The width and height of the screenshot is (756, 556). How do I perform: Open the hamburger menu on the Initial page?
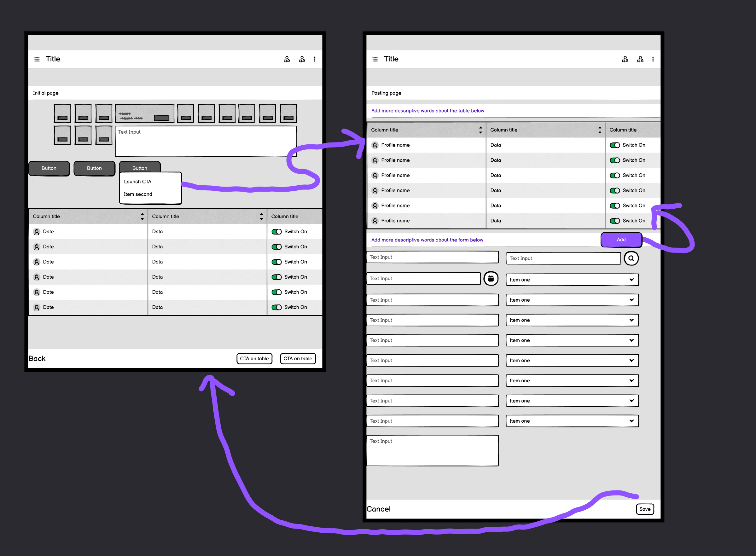pyautogui.click(x=37, y=59)
